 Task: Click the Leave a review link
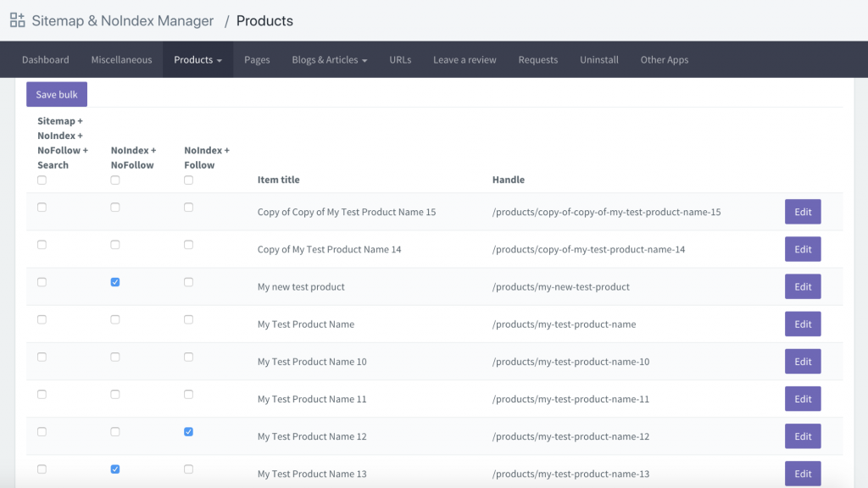coord(465,60)
